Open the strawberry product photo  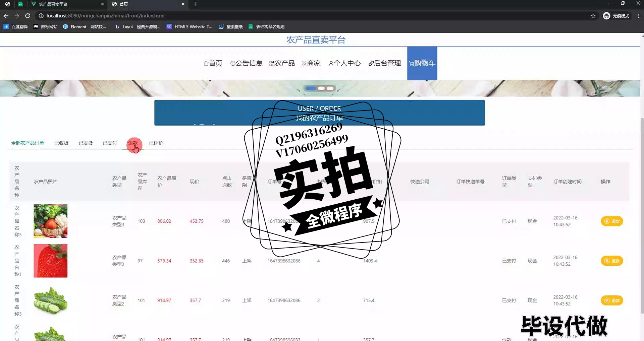coord(50,261)
